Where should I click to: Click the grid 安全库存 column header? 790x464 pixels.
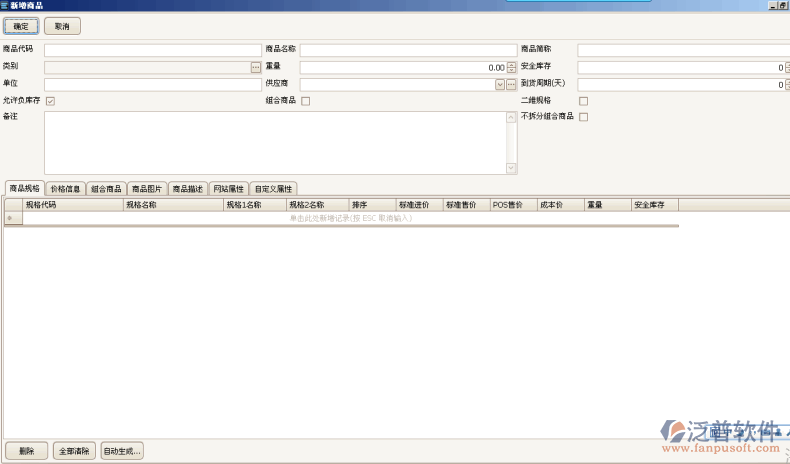click(655, 205)
